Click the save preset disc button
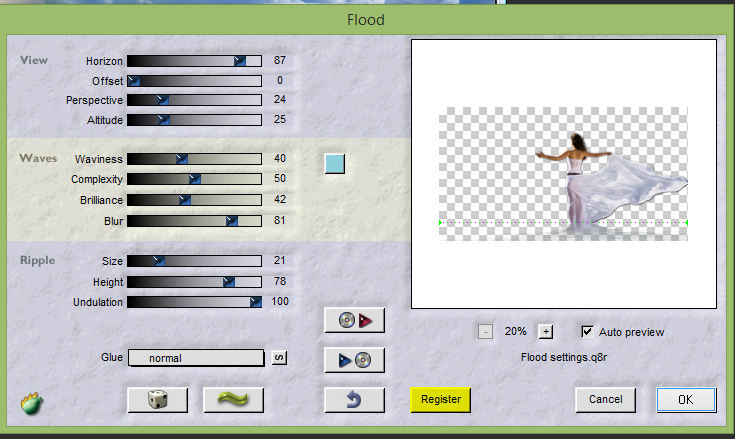The width and height of the screenshot is (735, 439). pos(354,360)
